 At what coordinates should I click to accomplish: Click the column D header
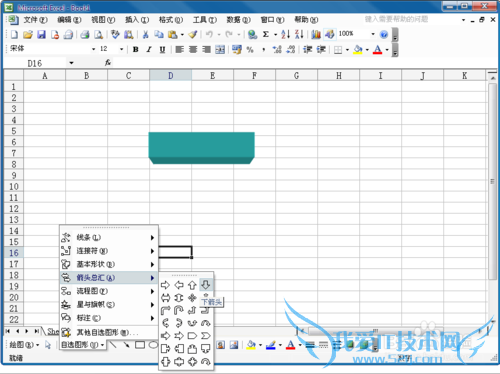pyautogui.click(x=171, y=76)
